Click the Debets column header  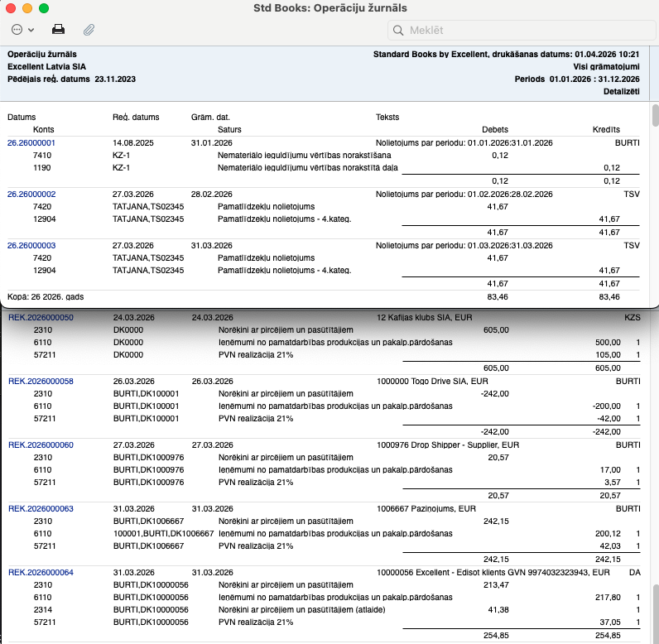click(494, 130)
